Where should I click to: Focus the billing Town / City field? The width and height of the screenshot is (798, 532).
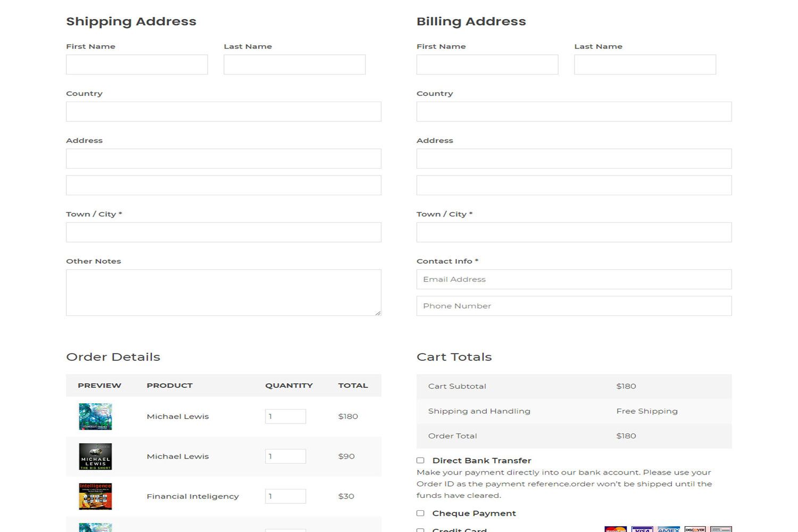(x=573, y=232)
